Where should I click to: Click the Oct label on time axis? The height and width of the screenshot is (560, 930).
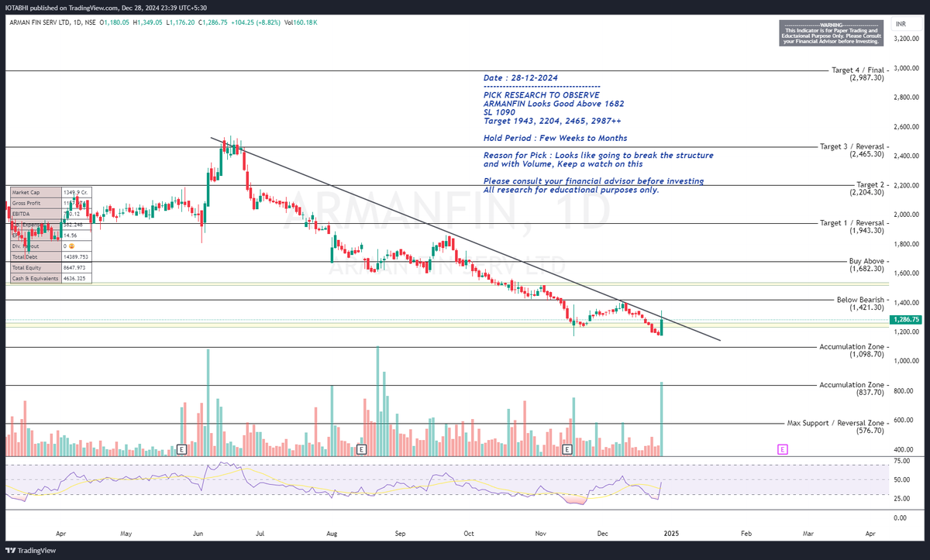tap(468, 534)
